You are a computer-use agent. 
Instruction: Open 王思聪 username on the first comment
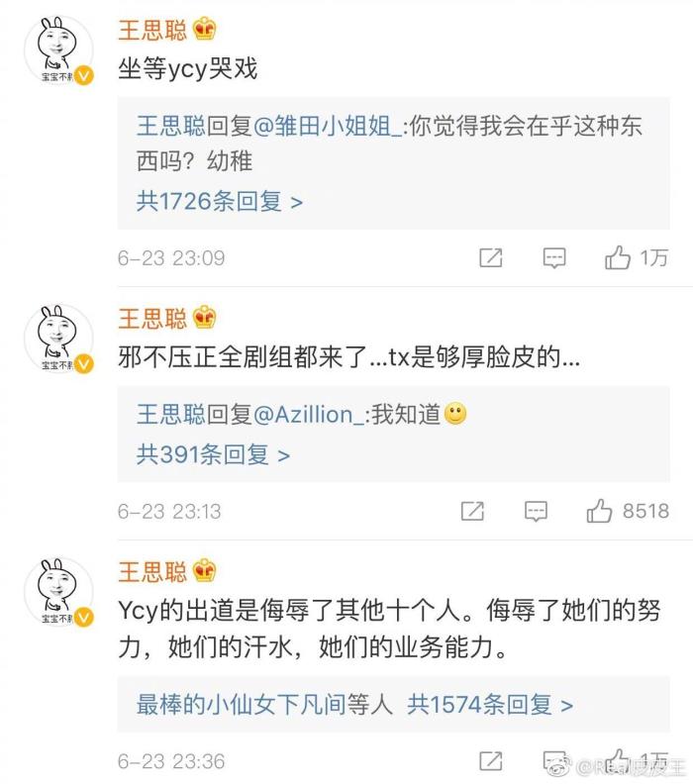tap(151, 31)
